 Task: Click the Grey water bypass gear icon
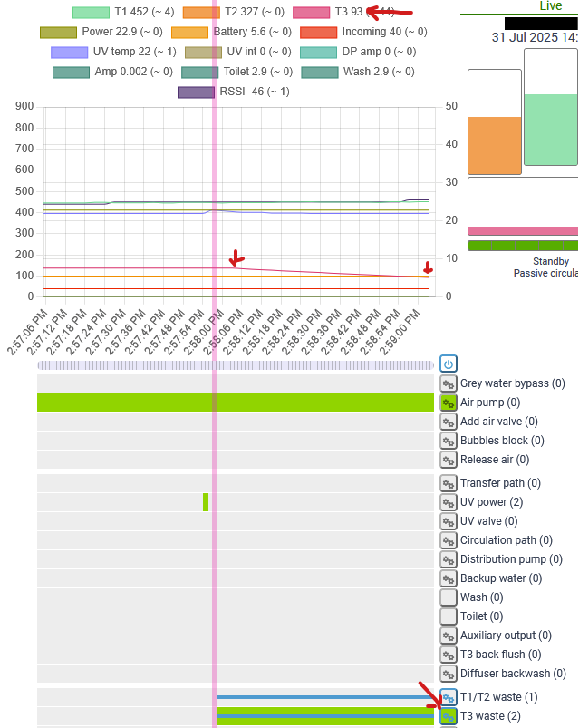click(x=449, y=383)
